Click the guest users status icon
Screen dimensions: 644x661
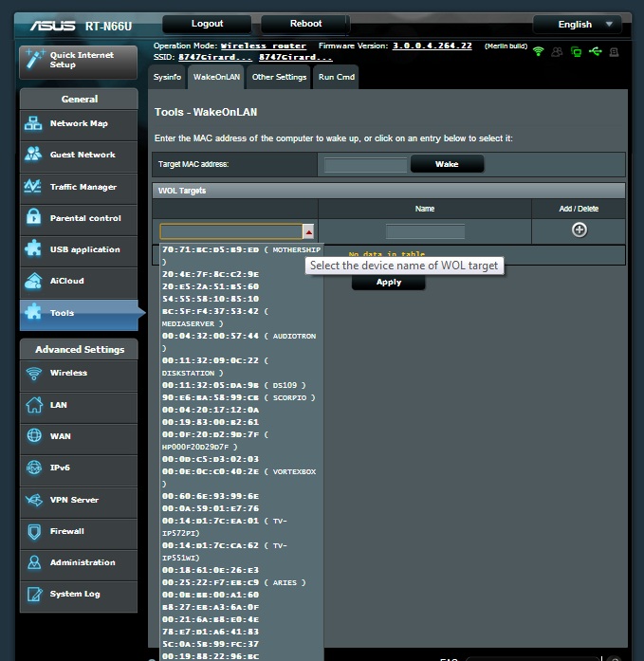(x=557, y=52)
